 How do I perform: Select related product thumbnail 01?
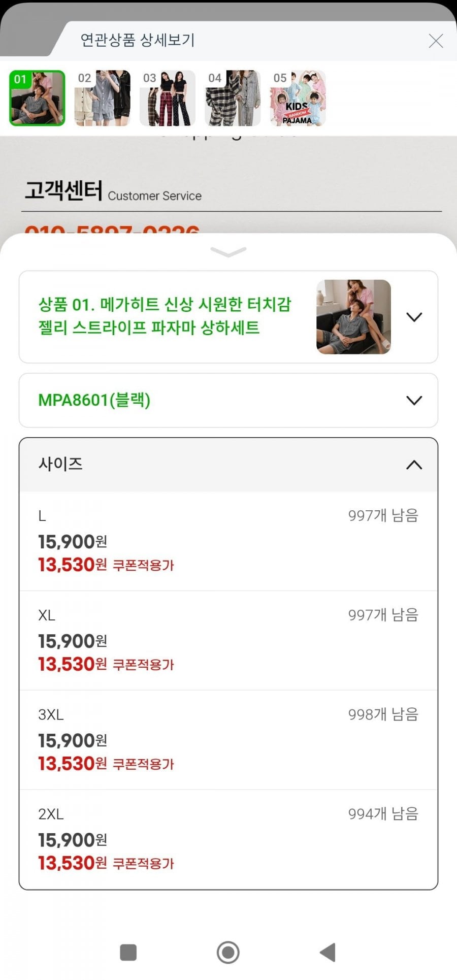(x=38, y=98)
